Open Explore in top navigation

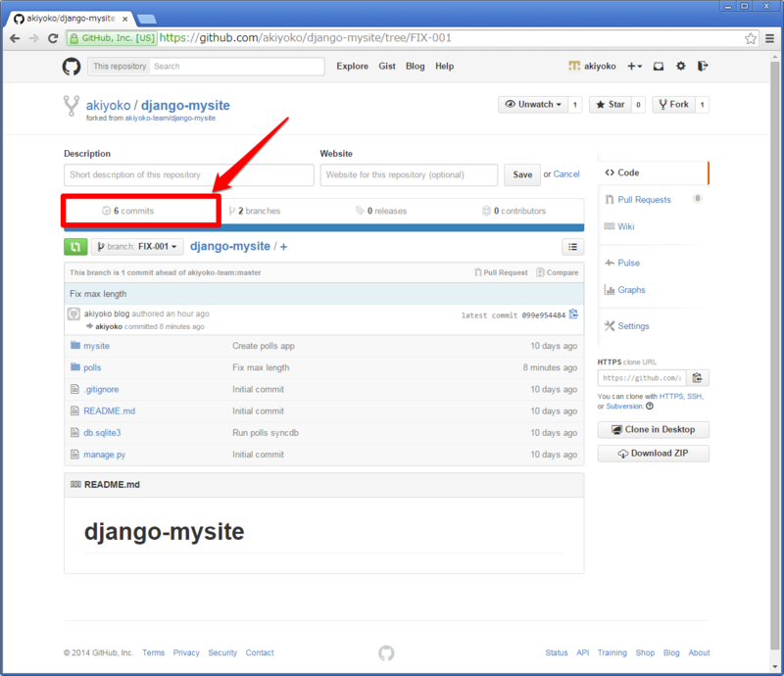pos(352,66)
